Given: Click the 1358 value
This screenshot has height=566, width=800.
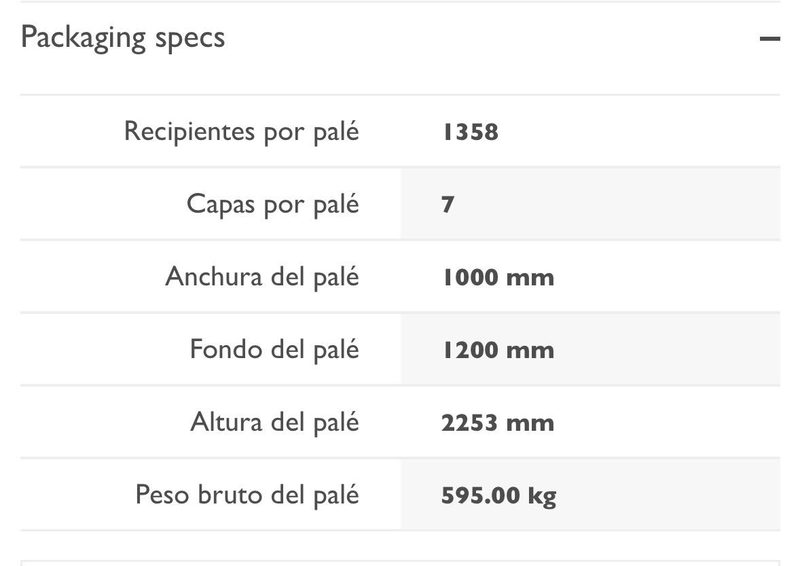Looking at the screenshot, I should coord(470,132).
